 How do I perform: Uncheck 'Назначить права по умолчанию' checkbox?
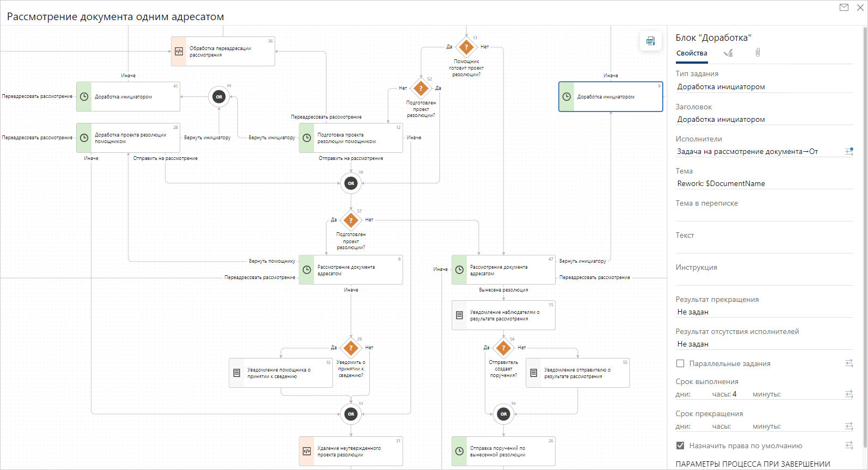[680, 446]
